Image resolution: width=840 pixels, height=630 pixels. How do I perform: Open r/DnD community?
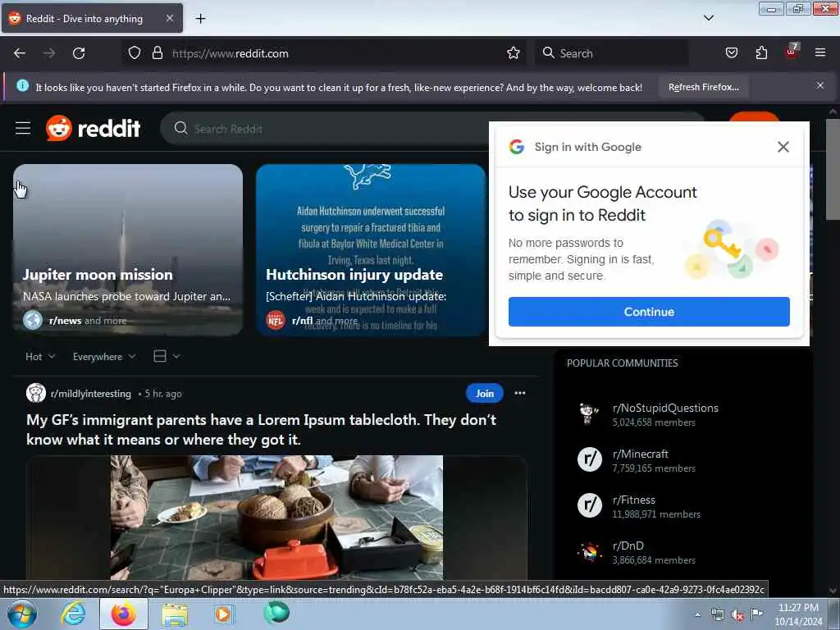(x=628, y=546)
